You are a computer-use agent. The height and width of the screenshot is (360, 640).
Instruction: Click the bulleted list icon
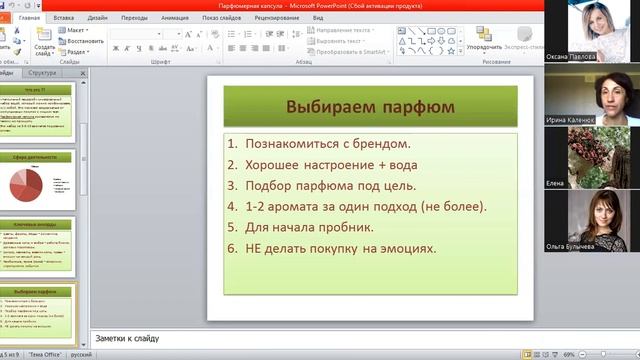231,34
